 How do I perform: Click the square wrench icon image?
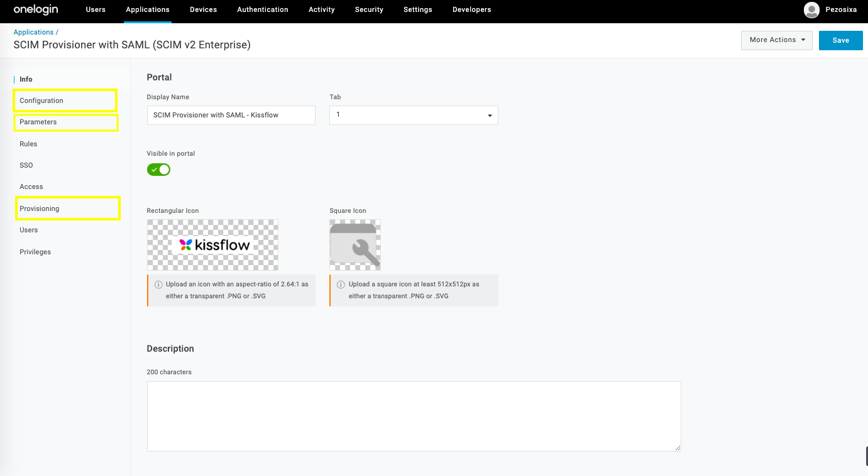[x=355, y=245]
